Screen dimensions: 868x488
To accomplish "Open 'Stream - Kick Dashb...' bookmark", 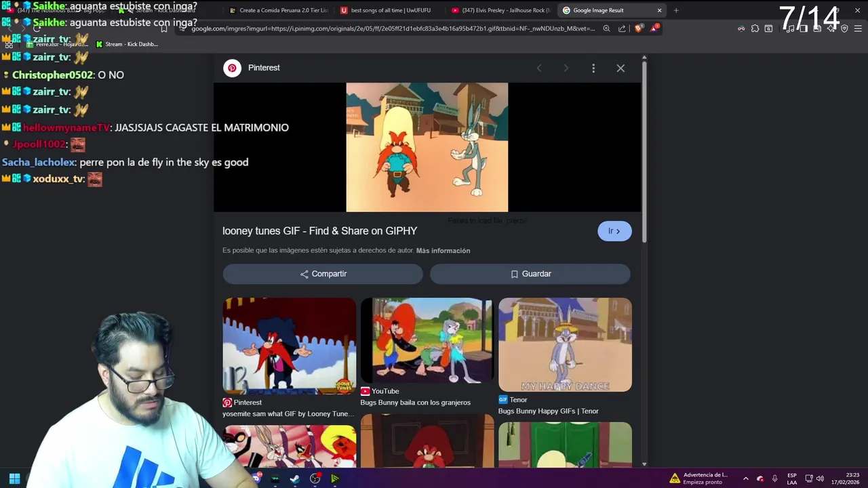I will pyautogui.click(x=127, y=44).
